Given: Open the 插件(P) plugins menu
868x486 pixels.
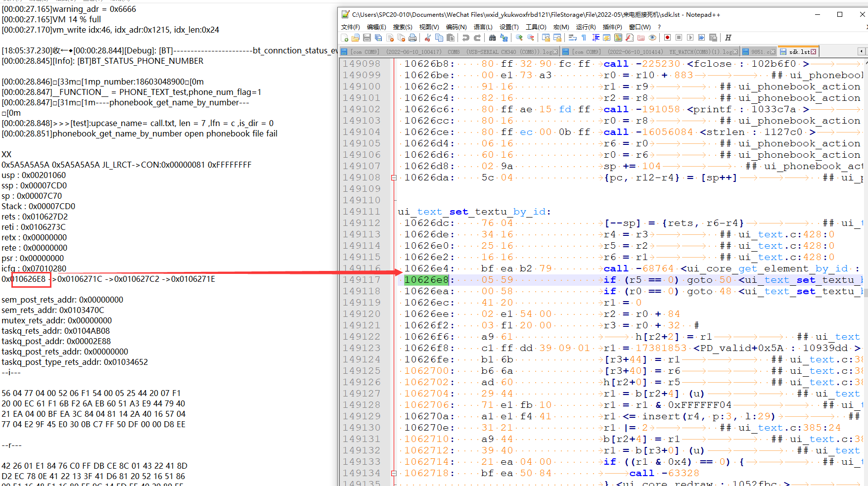Looking at the screenshot, I should [x=612, y=27].
